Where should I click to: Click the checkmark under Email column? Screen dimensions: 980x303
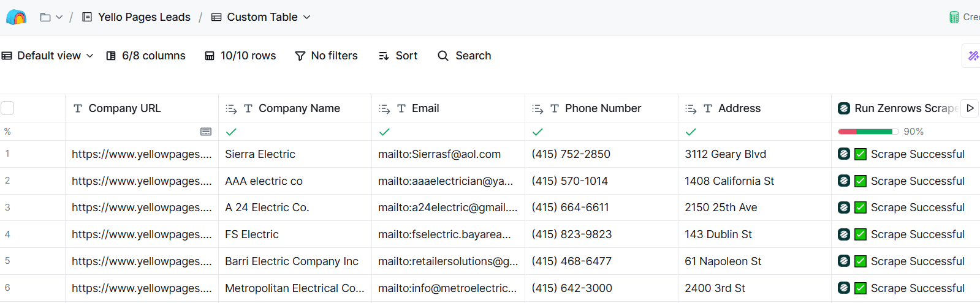pyautogui.click(x=384, y=132)
